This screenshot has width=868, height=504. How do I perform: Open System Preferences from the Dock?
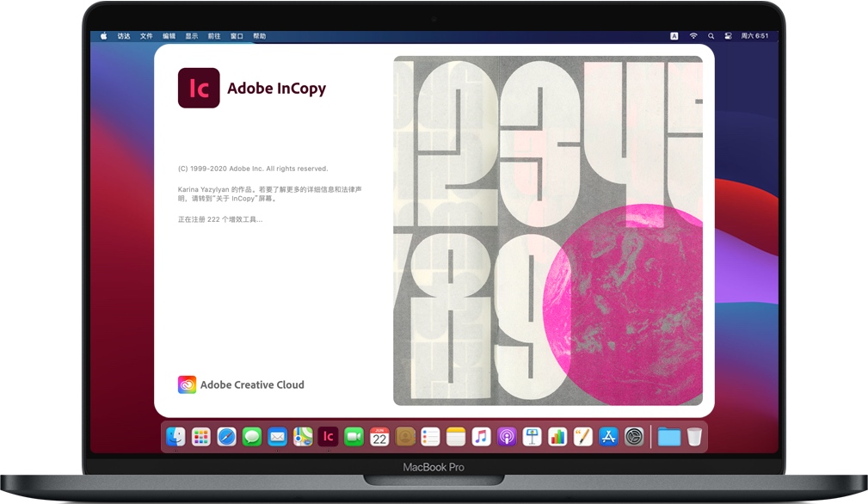tap(632, 436)
